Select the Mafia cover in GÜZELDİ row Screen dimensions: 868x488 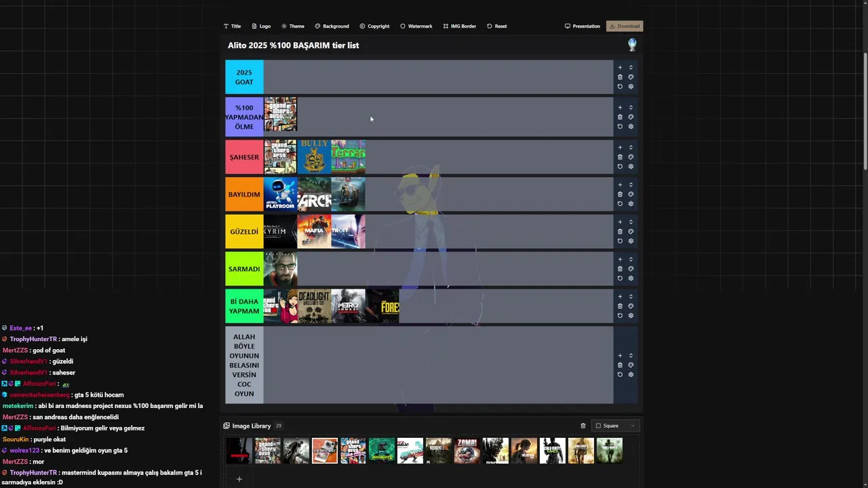(314, 232)
